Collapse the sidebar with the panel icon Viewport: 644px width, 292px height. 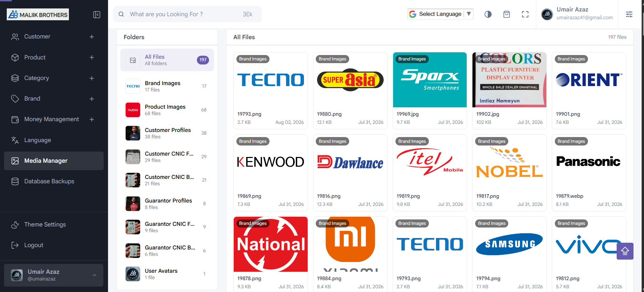pyautogui.click(x=97, y=15)
